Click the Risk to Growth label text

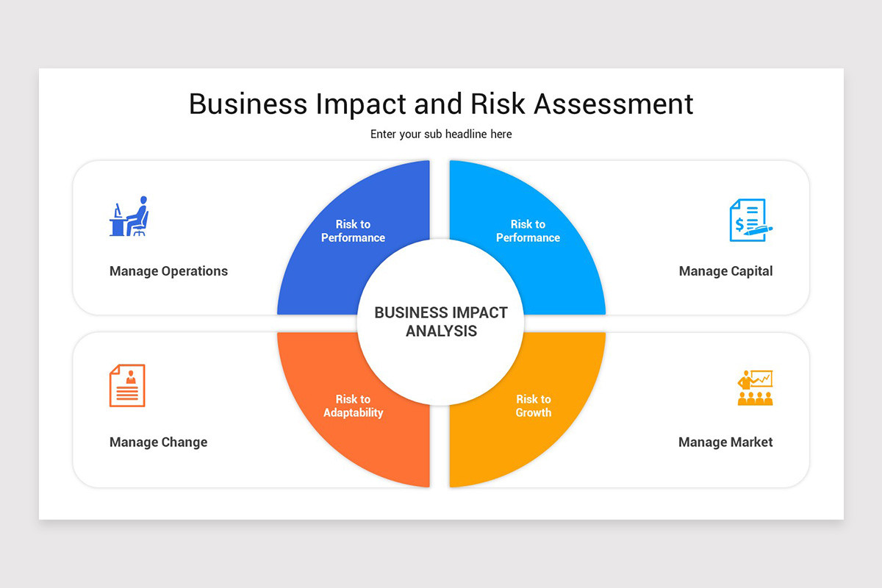pyautogui.click(x=534, y=406)
